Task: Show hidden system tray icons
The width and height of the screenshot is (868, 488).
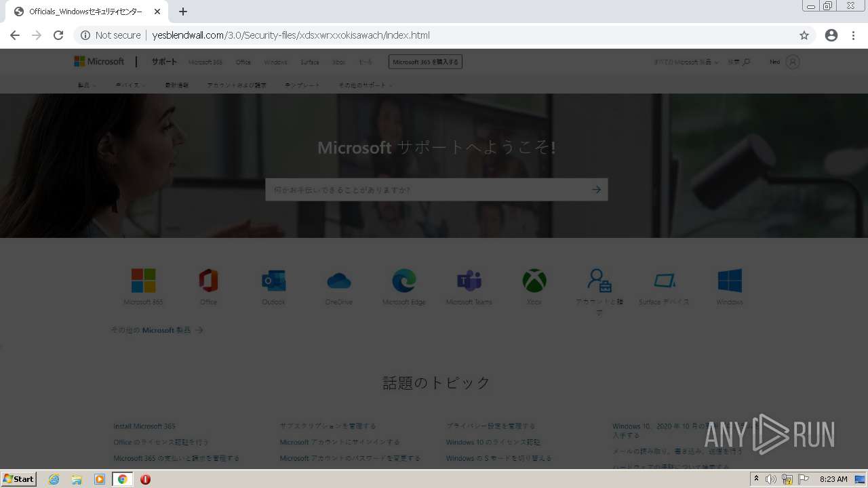Action: [x=756, y=479]
